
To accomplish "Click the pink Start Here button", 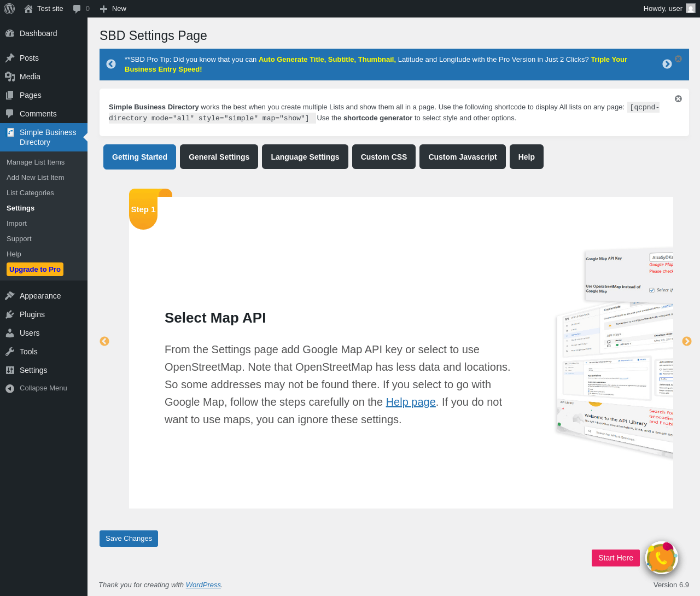I will (616, 558).
